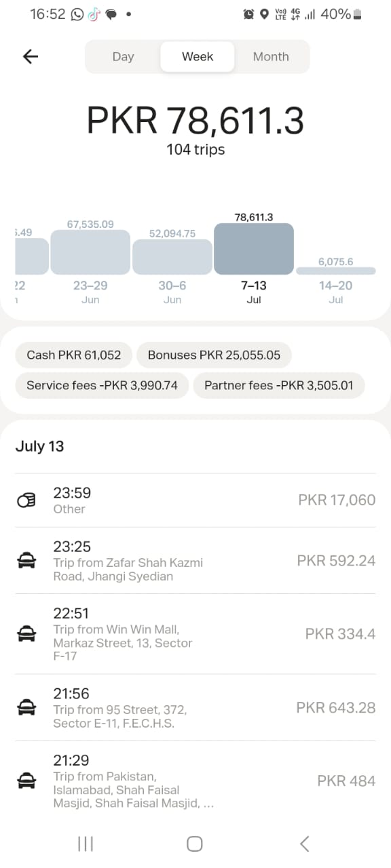
Task: Tap the taxi icon for 21:56 trip
Action: coord(26,707)
